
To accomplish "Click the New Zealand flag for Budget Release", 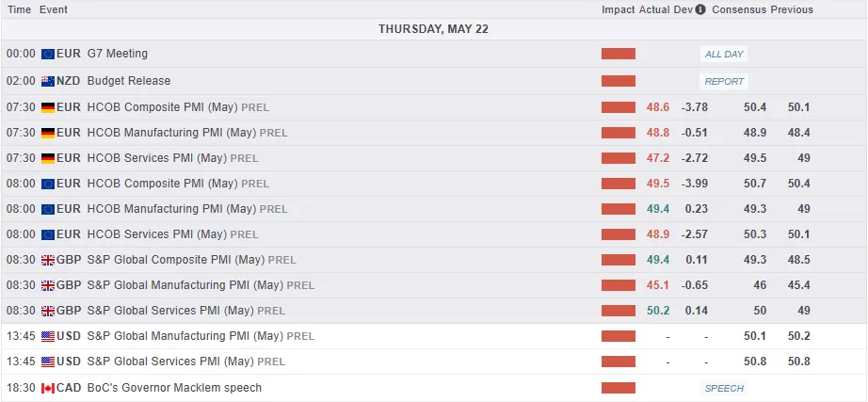I will coord(48,81).
